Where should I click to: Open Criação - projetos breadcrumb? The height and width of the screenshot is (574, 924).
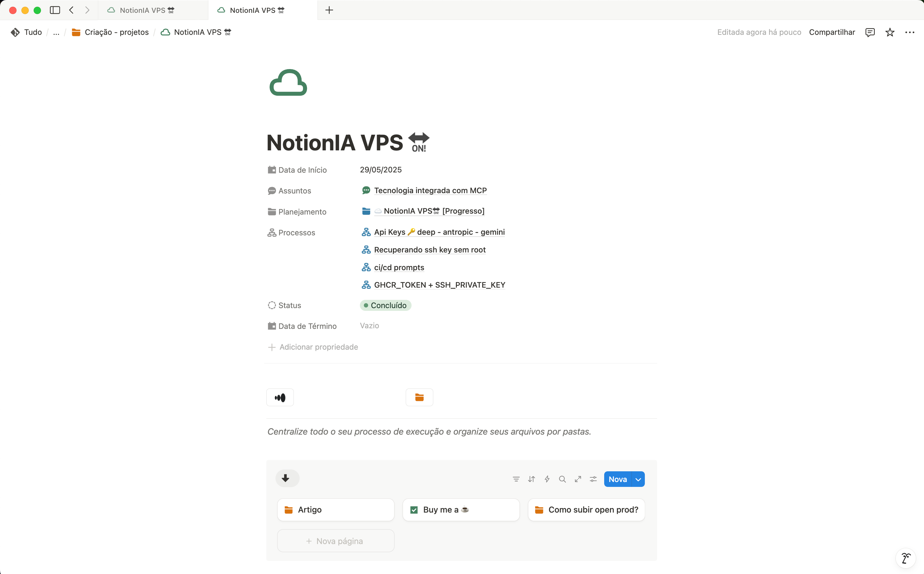(110, 32)
